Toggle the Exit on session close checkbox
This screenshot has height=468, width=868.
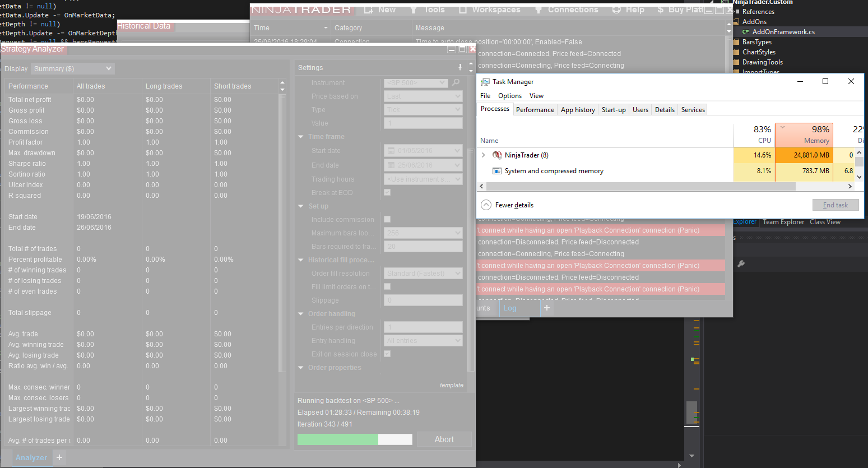(387, 354)
